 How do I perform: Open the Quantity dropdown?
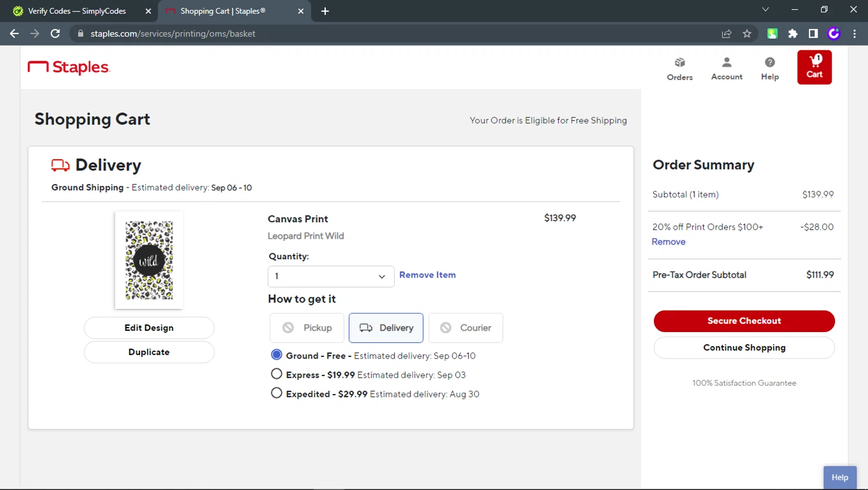coord(331,277)
